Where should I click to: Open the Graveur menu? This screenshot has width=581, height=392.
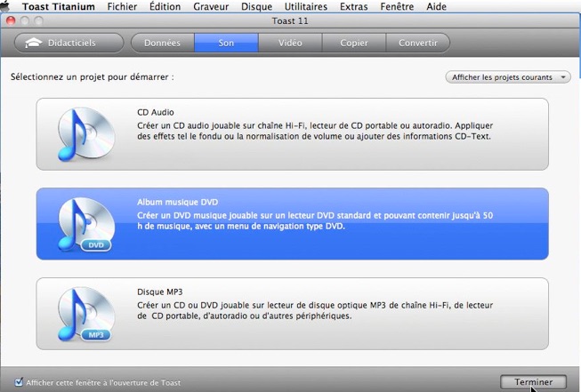(x=211, y=6)
